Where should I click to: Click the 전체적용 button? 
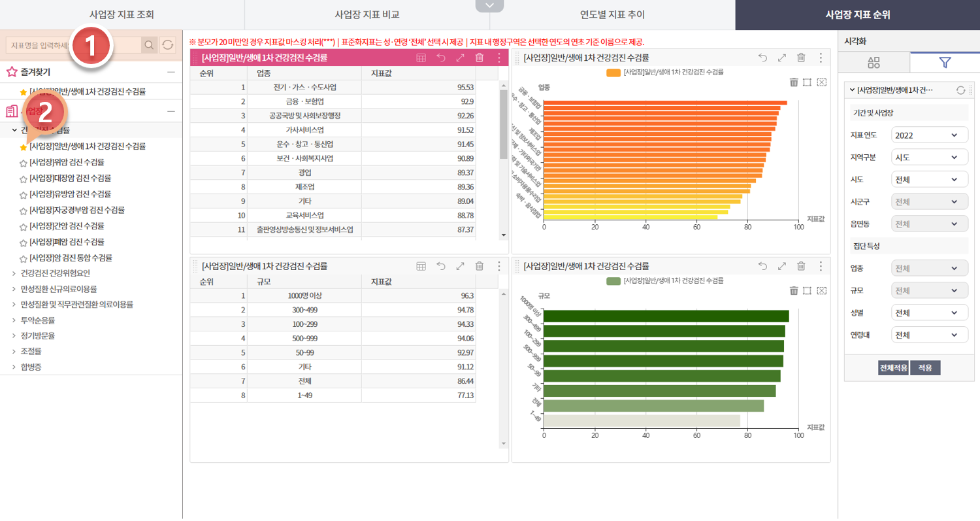[893, 368]
